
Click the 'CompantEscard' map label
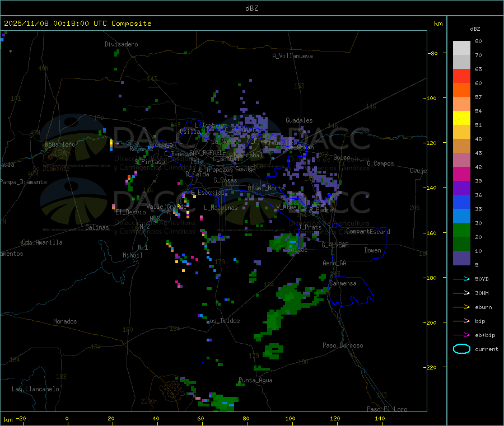[x=368, y=232]
